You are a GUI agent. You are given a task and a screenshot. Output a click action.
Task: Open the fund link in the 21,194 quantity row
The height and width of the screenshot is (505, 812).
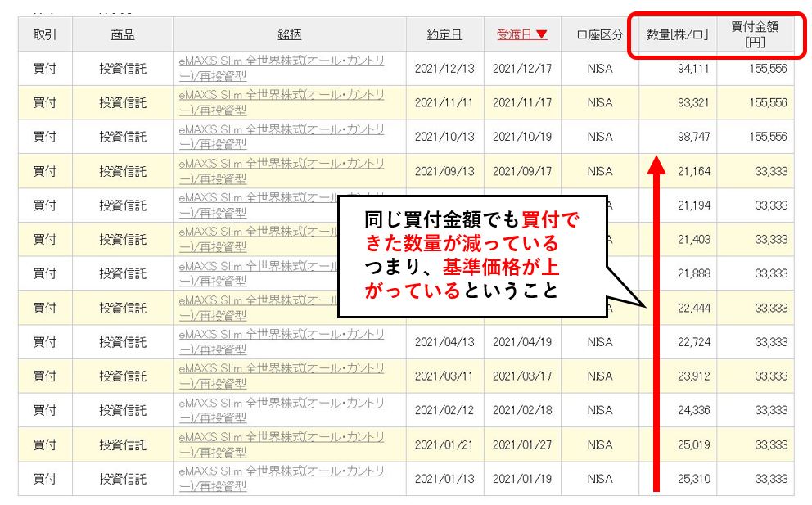point(258,205)
